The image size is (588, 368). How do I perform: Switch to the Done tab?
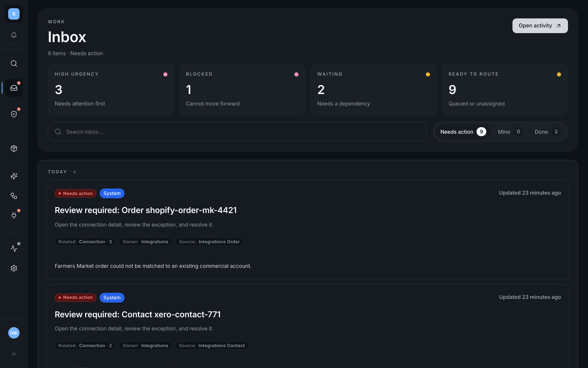[x=547, y=132]
